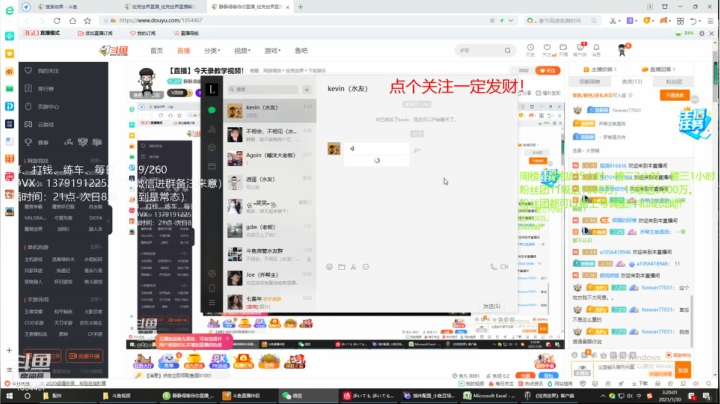Open Windows Start menu
This screenshot has height=404, width=720.
tap(9, 396)
